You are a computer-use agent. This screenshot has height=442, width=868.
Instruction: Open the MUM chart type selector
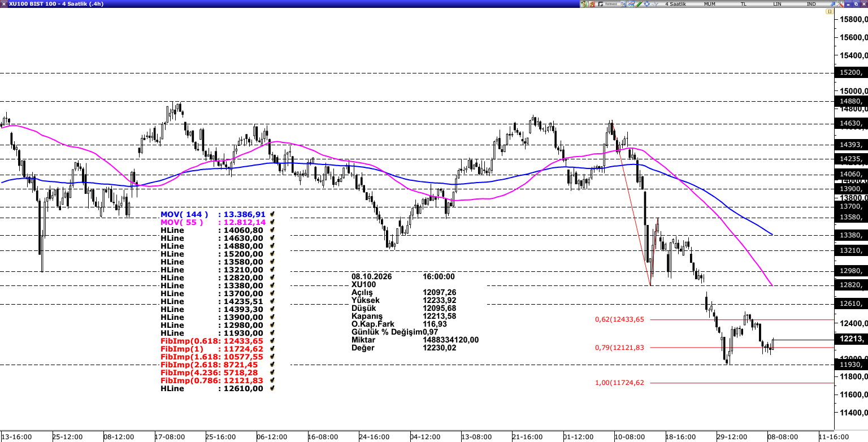point(710,4)
